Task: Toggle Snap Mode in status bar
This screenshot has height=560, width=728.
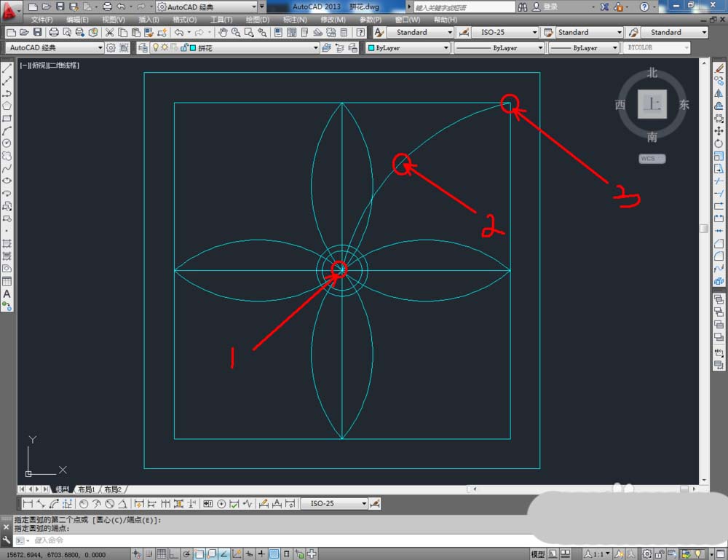Action: pyautogui.click(x=149, y=554)
